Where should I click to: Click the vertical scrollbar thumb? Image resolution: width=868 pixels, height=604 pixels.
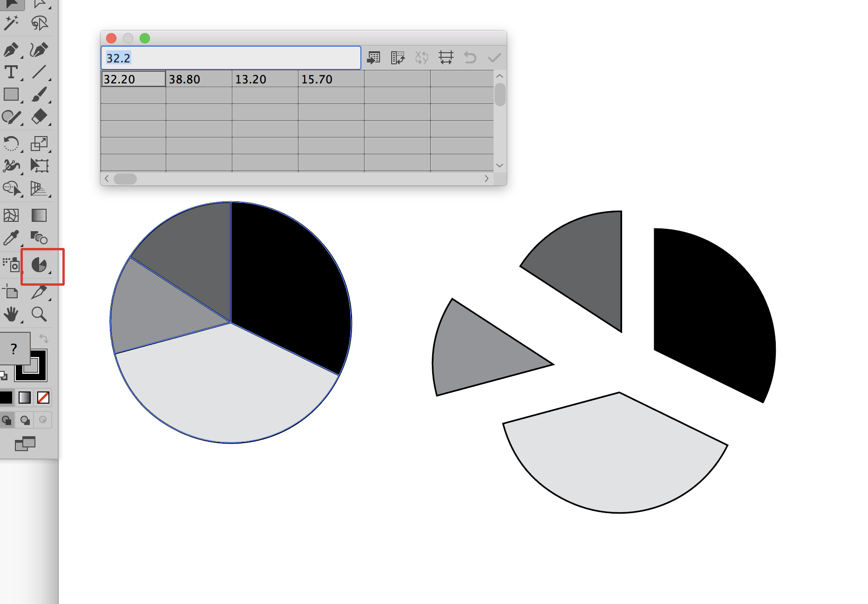pos(500,95)
